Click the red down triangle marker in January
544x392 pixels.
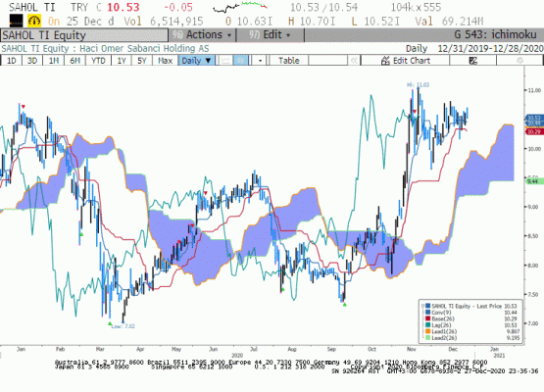24,107
